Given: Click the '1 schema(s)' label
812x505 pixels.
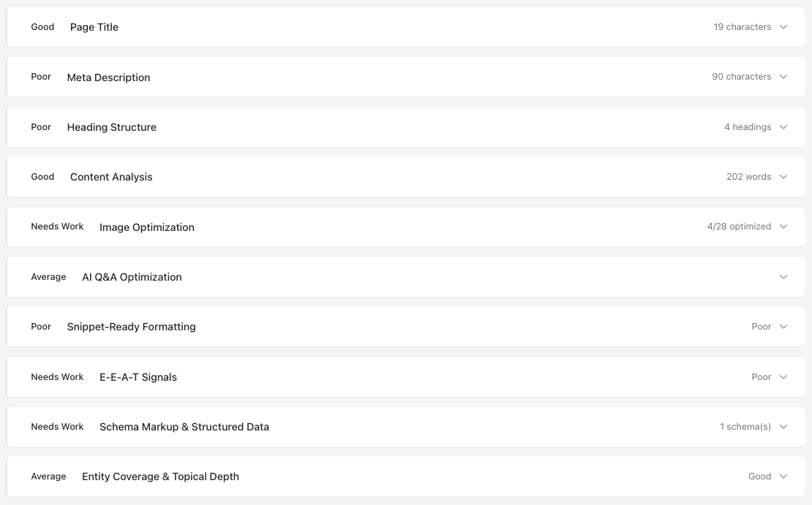Looking at the screenshot, I should click(x=745, y=427).
